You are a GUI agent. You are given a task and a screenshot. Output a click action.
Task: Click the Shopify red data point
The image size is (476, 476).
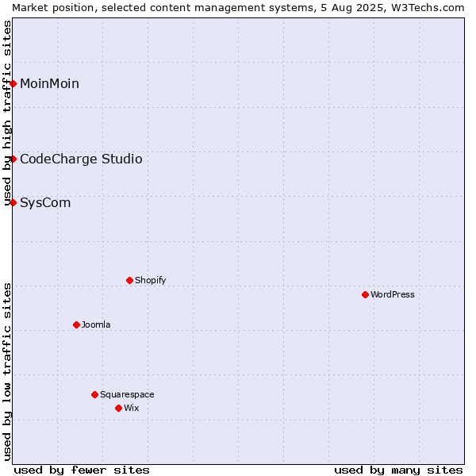[129, 280]
